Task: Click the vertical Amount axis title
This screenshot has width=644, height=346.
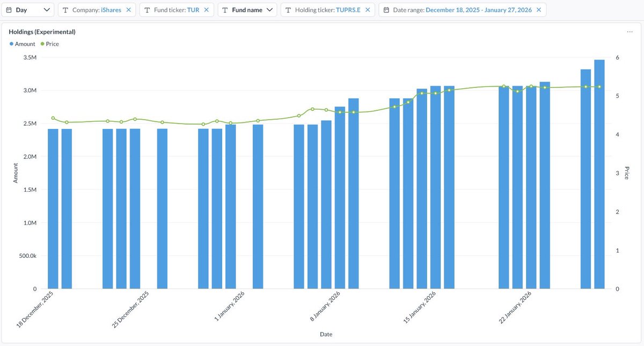Action: point(15,173)
